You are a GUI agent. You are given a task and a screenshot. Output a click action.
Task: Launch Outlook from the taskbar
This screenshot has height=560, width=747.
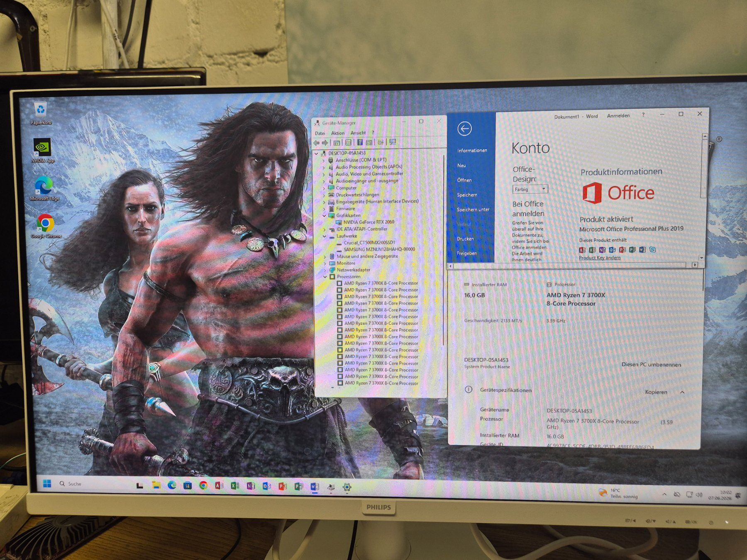tap(266, 486)
